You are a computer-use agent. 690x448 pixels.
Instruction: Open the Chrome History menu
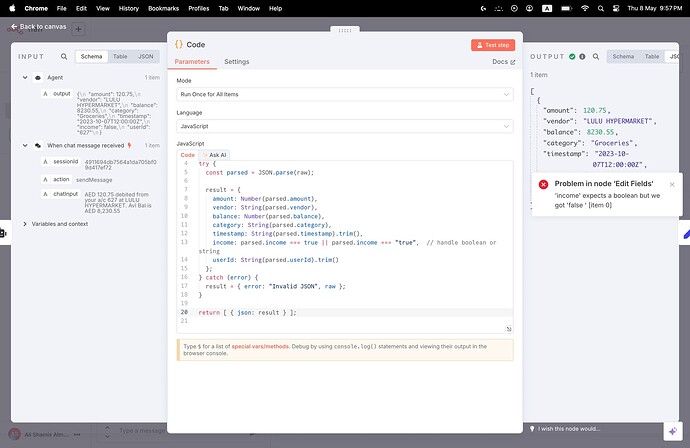click(x=128, y=8)
